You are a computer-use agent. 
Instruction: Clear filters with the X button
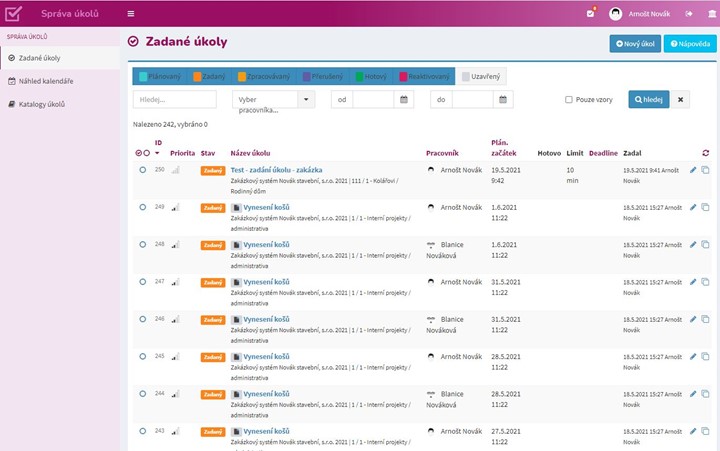[x=681, y=100]
